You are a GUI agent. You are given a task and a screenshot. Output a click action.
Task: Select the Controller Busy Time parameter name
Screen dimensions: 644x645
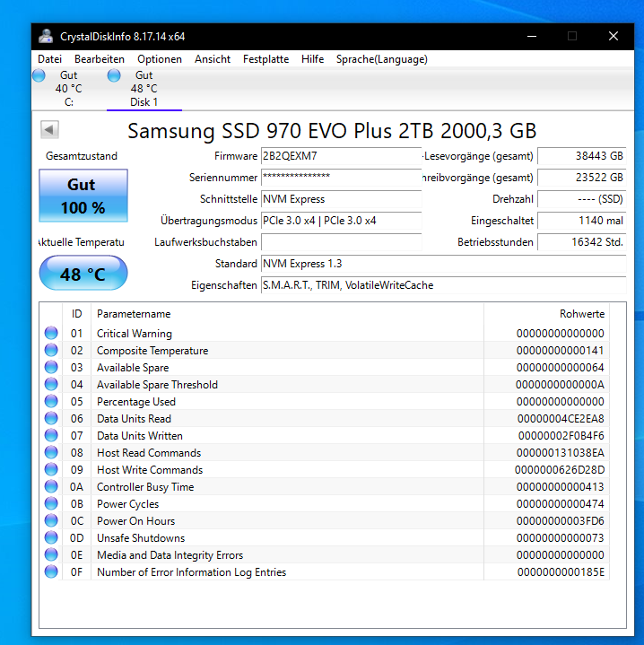click(x=145, y=487)
